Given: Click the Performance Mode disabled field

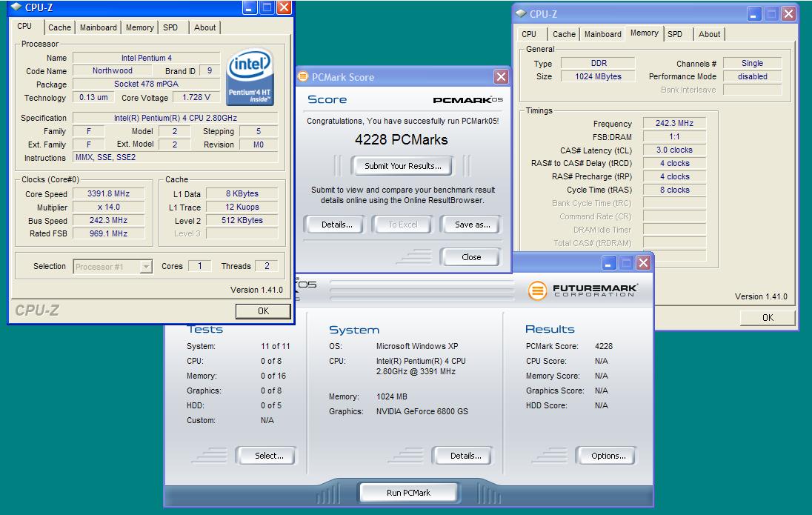Looking at the screenshot, I should (752, 76).
